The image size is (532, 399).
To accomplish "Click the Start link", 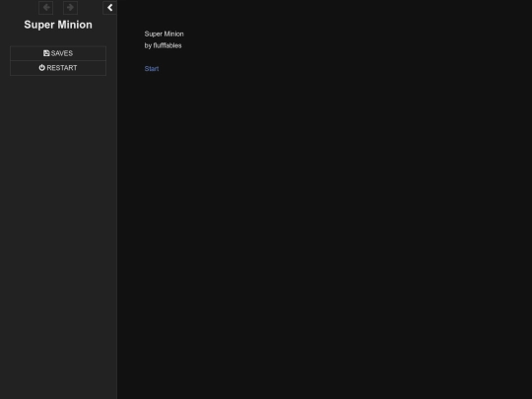I will [x=152, y=69].
